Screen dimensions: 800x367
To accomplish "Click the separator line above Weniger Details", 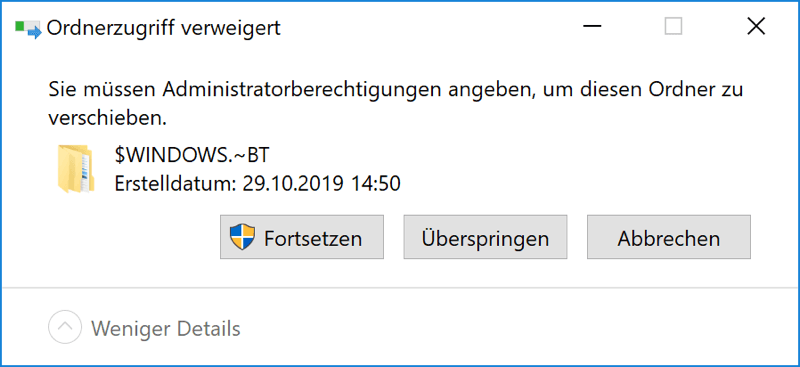I will tap(400, 287).
